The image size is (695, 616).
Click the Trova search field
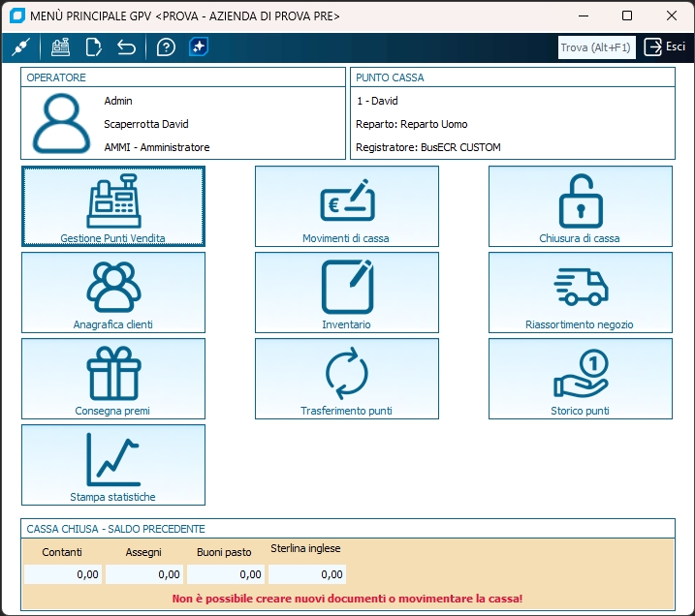tap(596, 47)
